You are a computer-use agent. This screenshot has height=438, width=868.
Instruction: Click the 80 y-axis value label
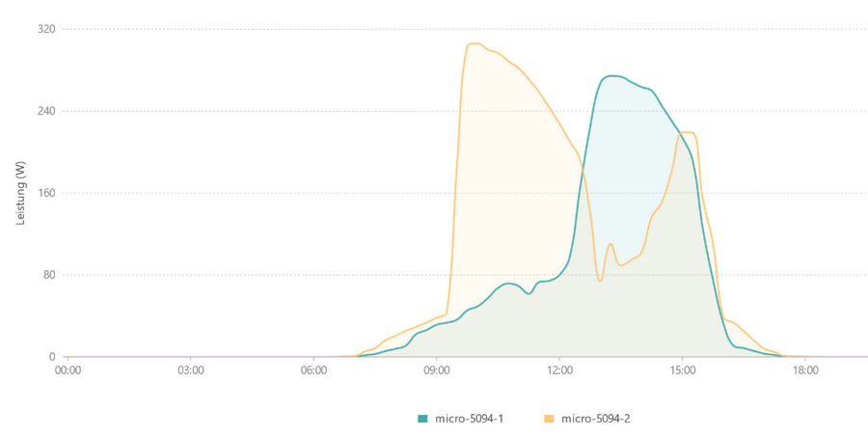[48, 275]
